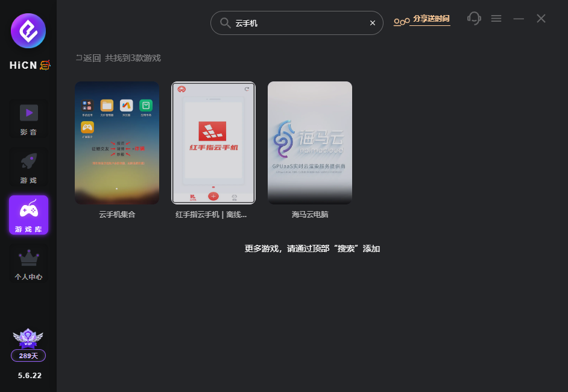Screen dimensions: 568x392
Task: Select the 影音 playback icon in sidebar
Action: tap(28, 112)
